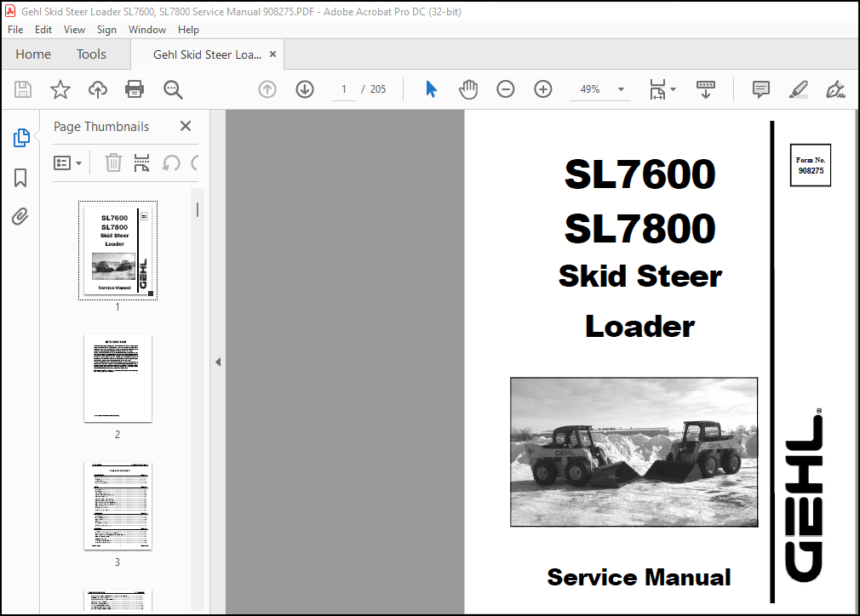Switch to the Home tab
The width and height of the screenshot is (860, 616).
click(33, 54)
